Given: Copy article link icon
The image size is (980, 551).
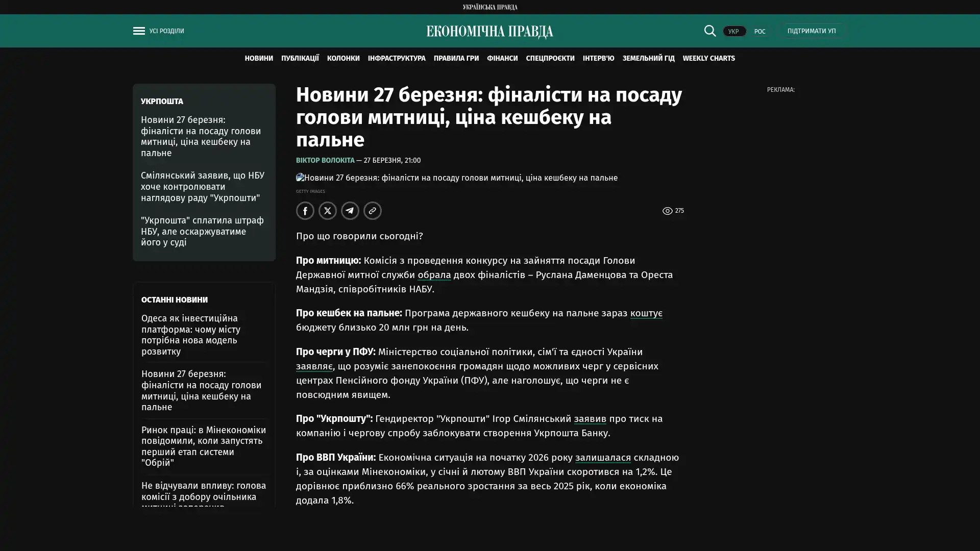Looking at the screenshot, I should tap(372, 211).
